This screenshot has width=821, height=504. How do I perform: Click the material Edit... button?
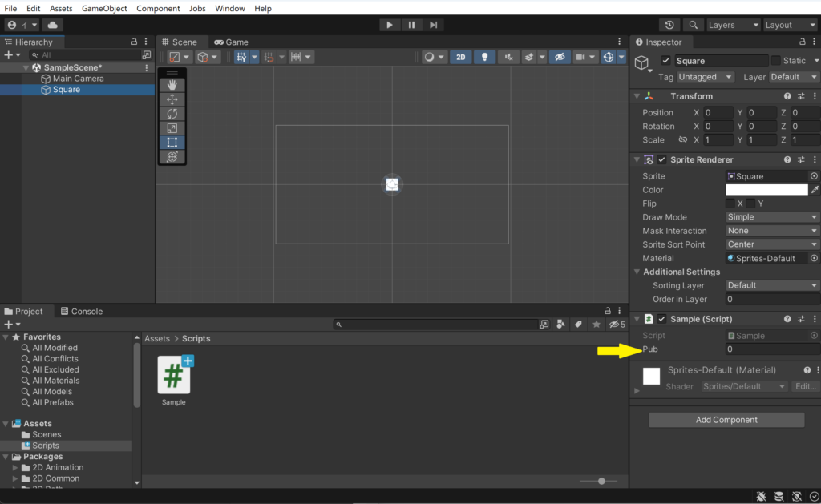click(x=805, y=386)
